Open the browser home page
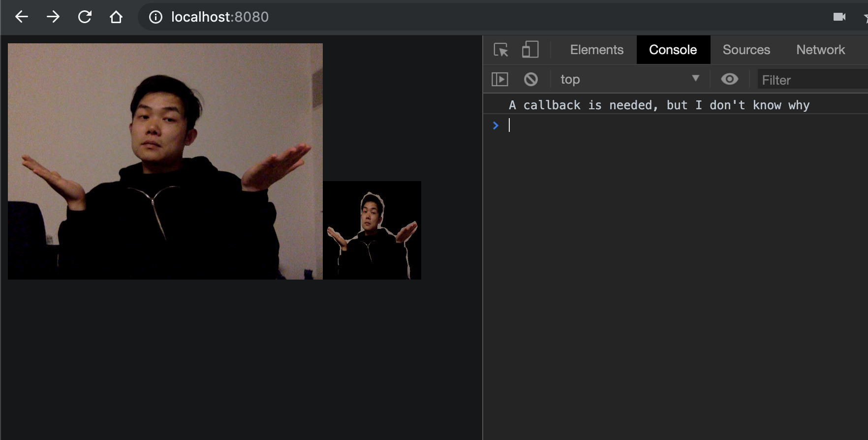This screenshot has height=440, width=868. (116, 17)
